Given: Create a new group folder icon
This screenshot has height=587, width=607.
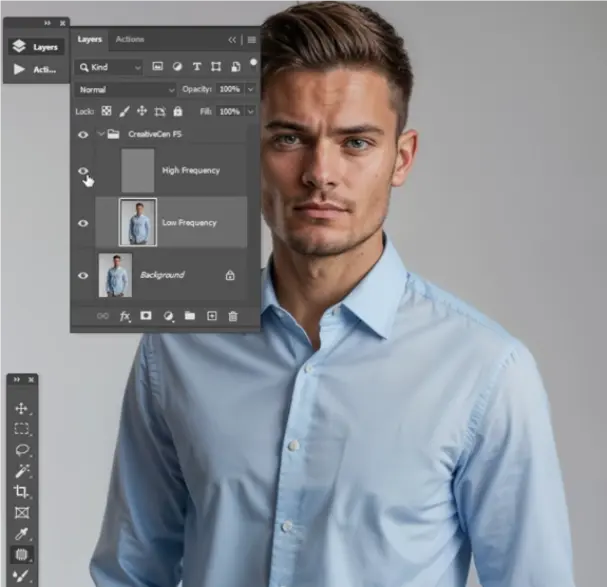Looking at the screenshot, I should (x=190, y=316).
